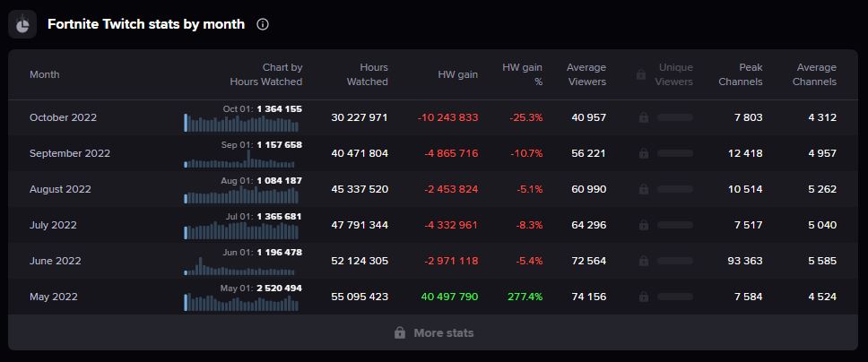Click the May 2022 mini bar chart
Viewport: 868px width, 362px height.
241,302
